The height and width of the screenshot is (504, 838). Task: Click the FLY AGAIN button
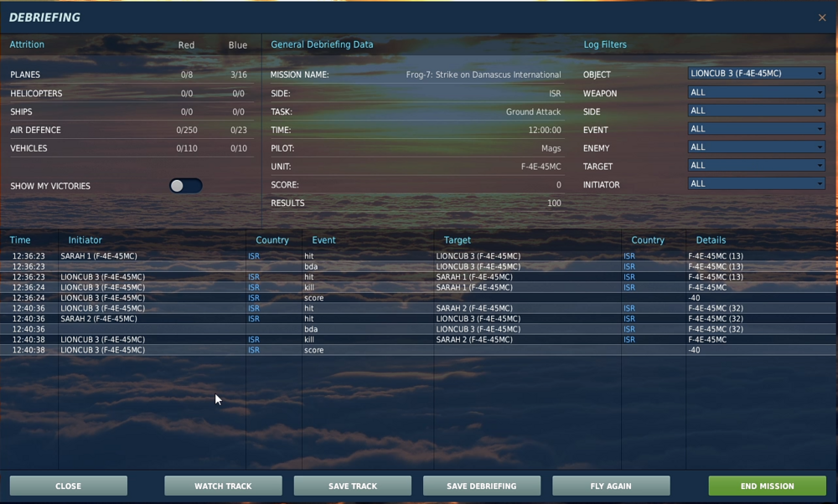[x=611, y=486]
